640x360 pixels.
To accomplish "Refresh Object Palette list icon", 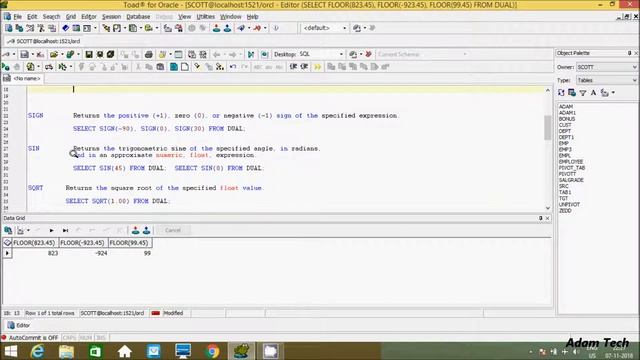I will [x=561, y=93].
